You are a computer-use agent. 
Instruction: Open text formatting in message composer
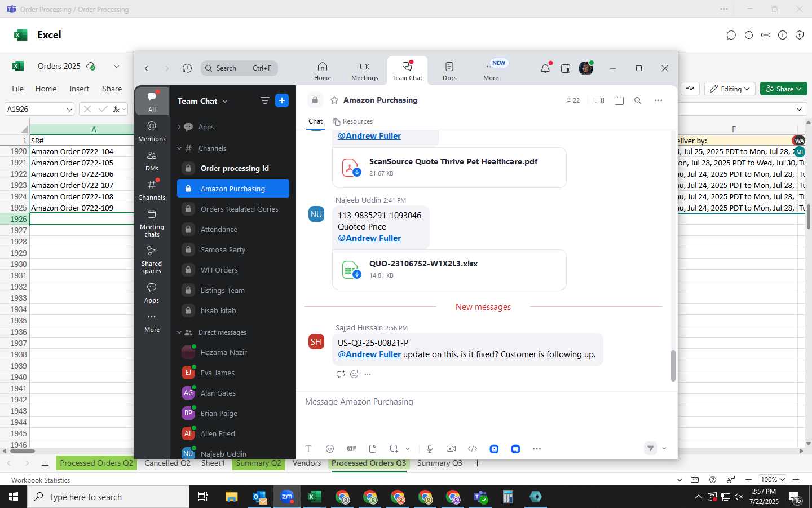point(308,449)
